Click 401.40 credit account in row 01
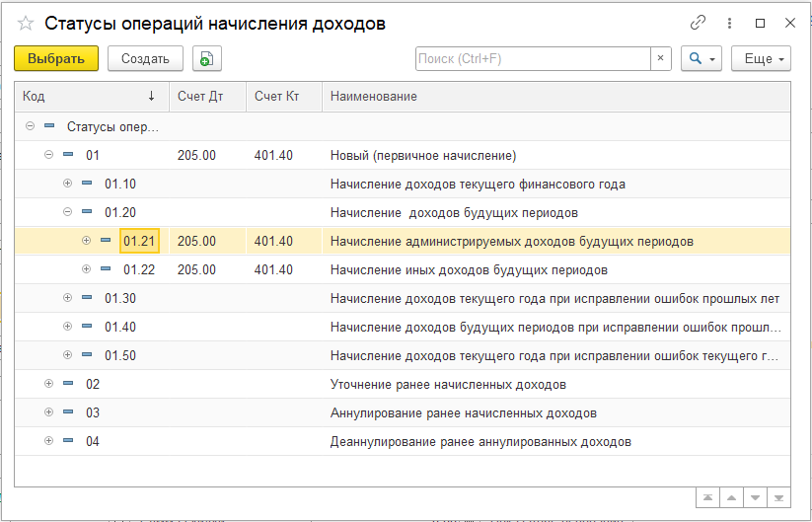 (273, 155)
